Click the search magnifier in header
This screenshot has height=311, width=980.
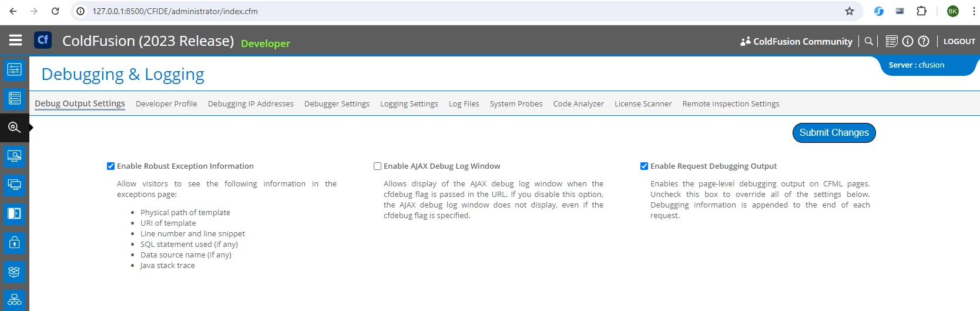pos(868,41)
